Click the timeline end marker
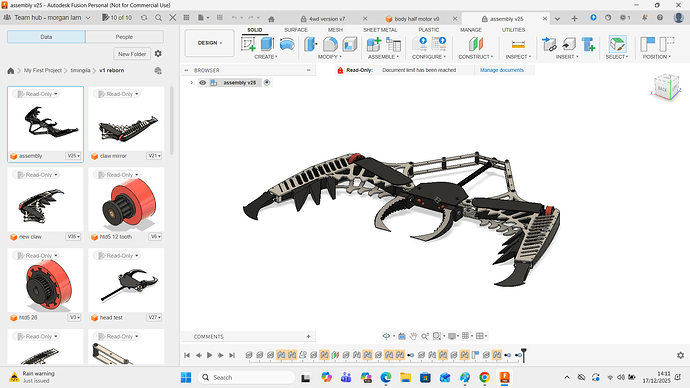This screenshot has height=388, width=690. 523,355
